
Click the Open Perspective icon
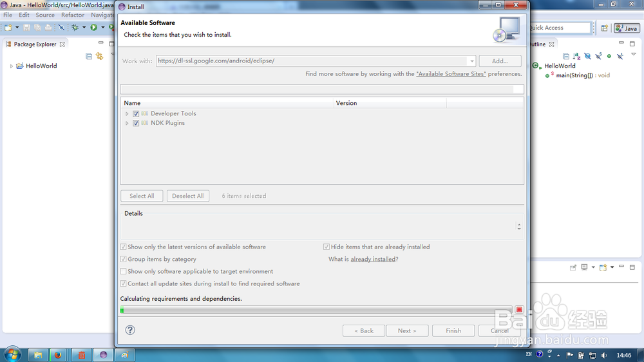(605, 28)
